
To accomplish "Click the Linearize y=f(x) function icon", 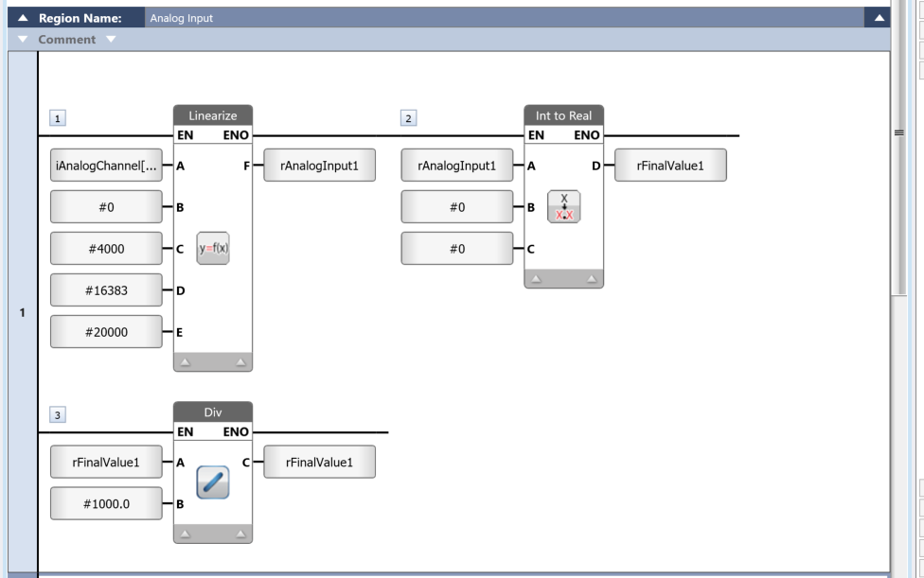I will [x=213, y=249].
